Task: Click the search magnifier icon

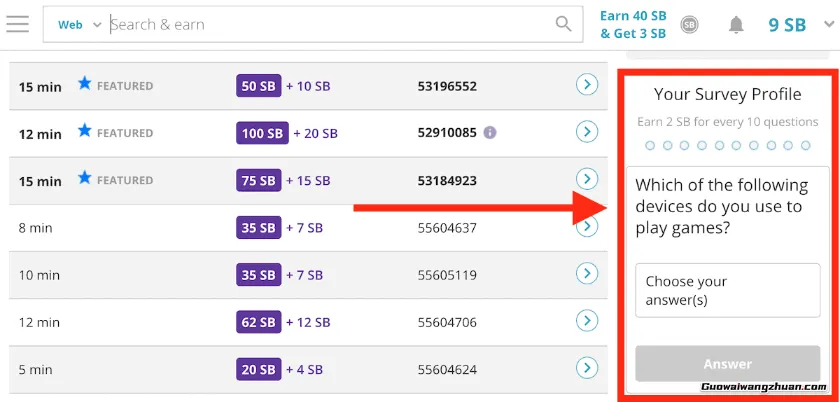Action: pos(564,24)
